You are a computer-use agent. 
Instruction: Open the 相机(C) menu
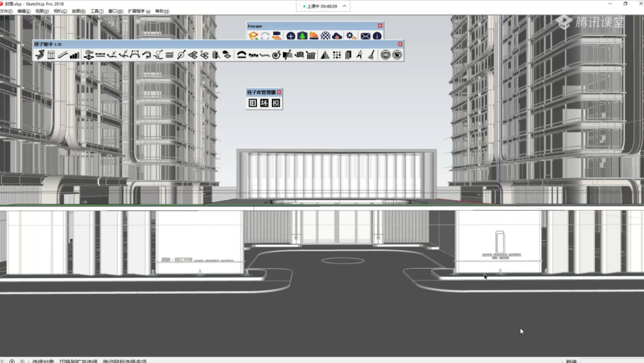[x=60, y=11]
